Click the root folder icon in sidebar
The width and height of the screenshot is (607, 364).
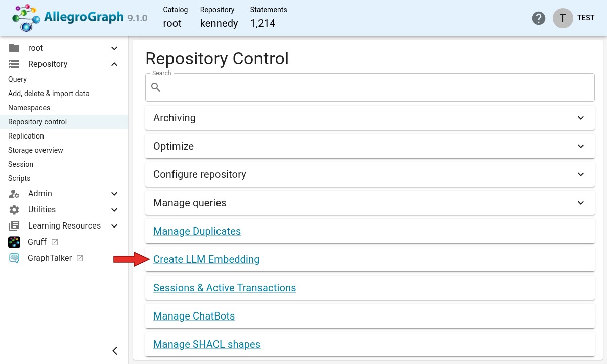14,48
